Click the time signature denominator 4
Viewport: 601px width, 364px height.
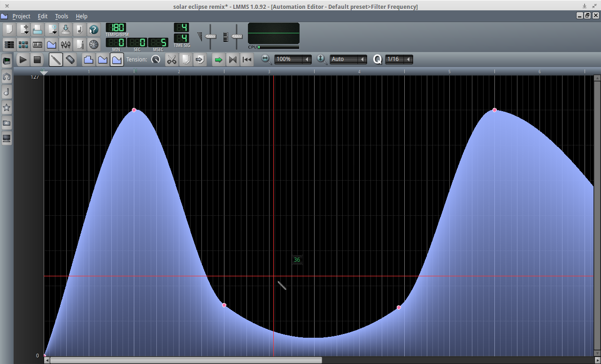pyautogui.click(x=181, y=38)
